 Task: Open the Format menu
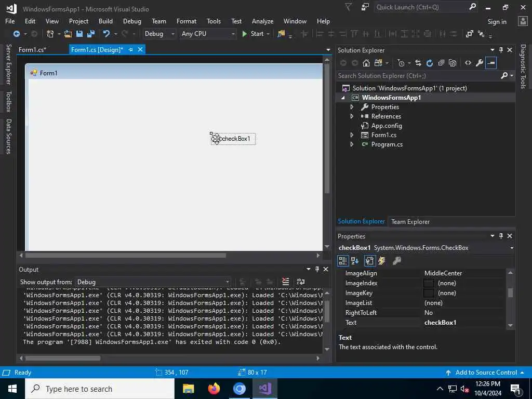[187, 21]
